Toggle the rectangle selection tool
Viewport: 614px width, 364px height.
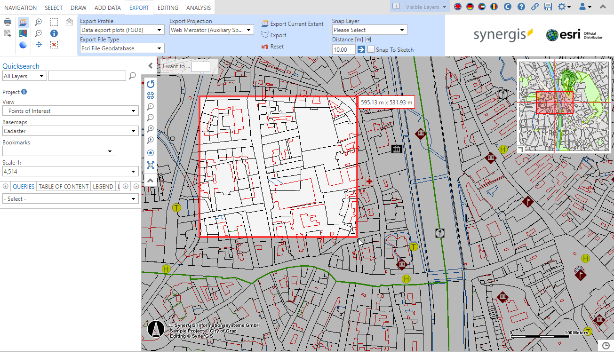(x=53, y=22)
